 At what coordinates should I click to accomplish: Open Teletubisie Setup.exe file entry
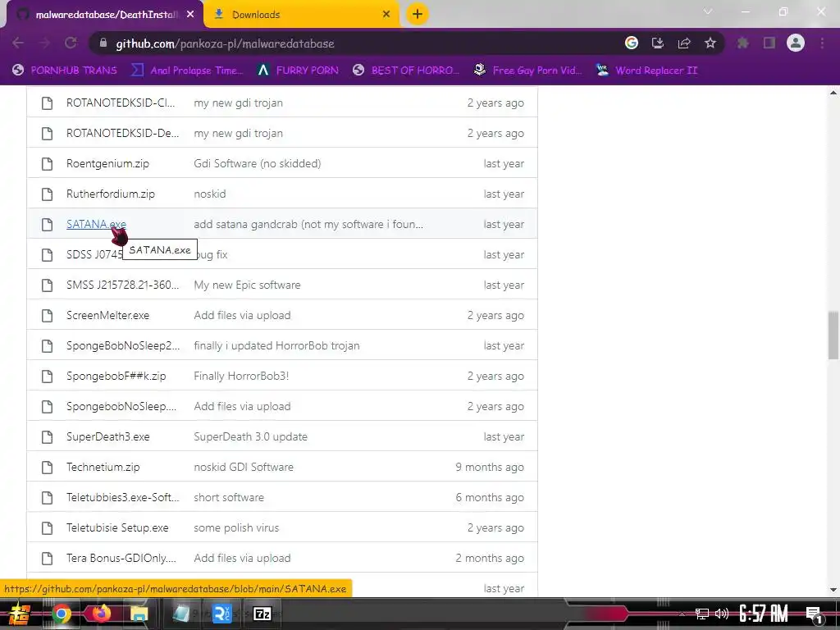pos(117,527)
